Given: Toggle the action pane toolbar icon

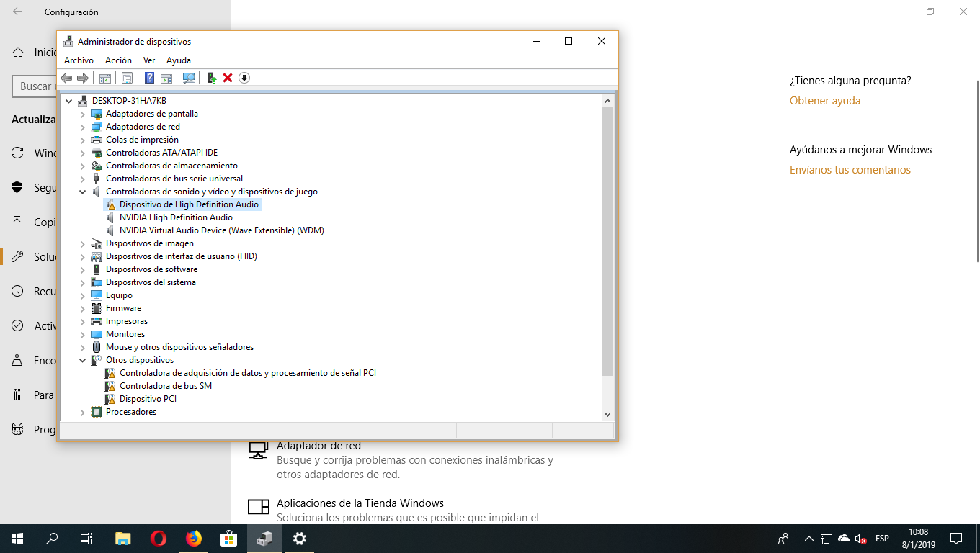Looking at the screenshot, I should [x=166, y=78].
